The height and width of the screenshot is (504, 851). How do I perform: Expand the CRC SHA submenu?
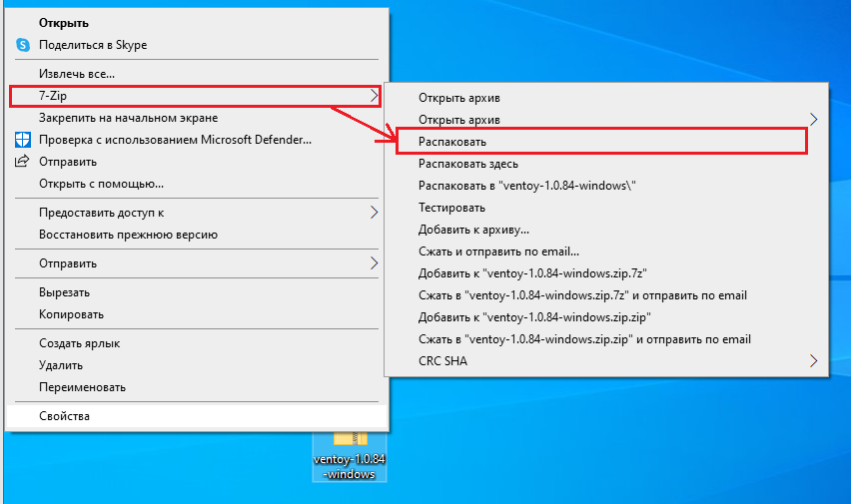click(x=606, y=361)
